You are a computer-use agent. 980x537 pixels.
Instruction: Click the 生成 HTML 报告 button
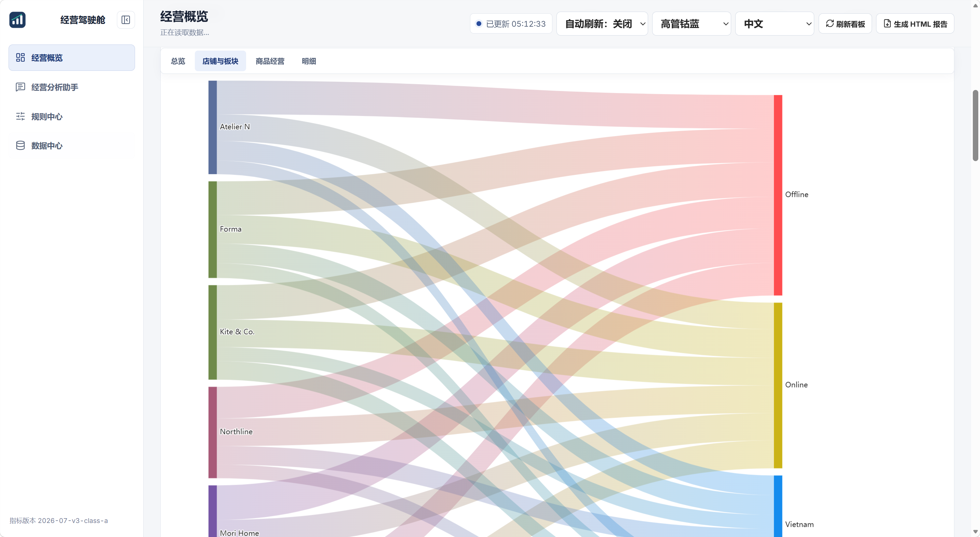(915, 24)
